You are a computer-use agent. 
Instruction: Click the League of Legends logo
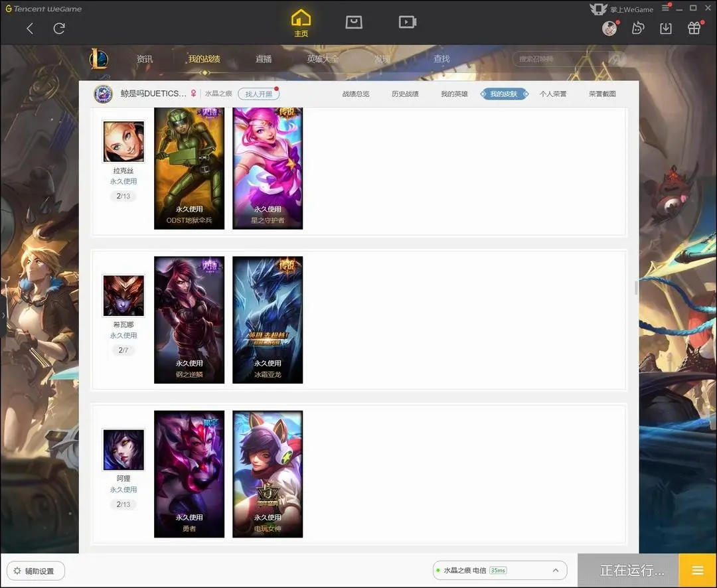click(99, 59)
